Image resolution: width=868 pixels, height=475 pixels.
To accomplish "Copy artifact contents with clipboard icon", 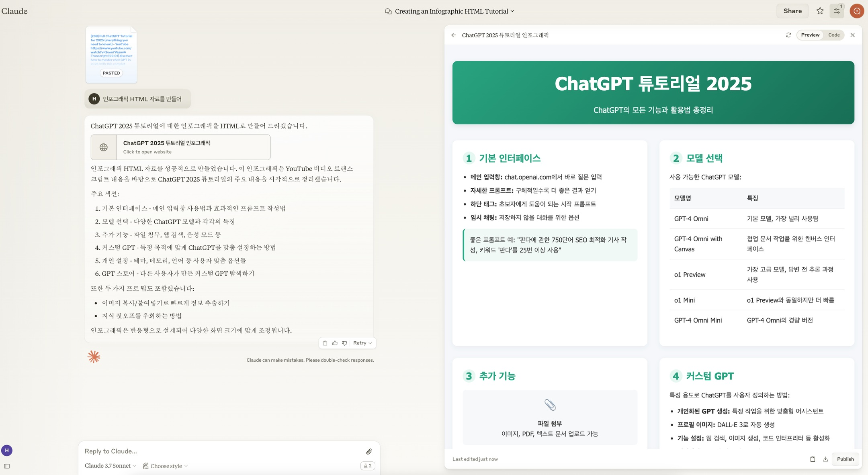I will click(x=813, y=459).
